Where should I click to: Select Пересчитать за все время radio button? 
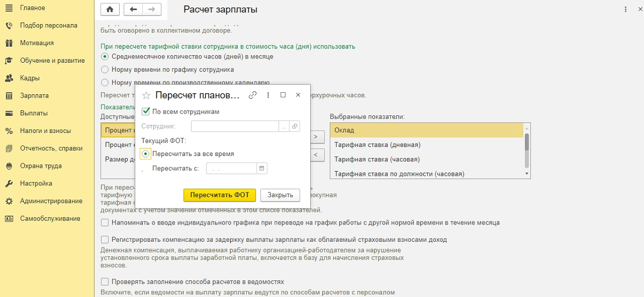click(145, 153)
